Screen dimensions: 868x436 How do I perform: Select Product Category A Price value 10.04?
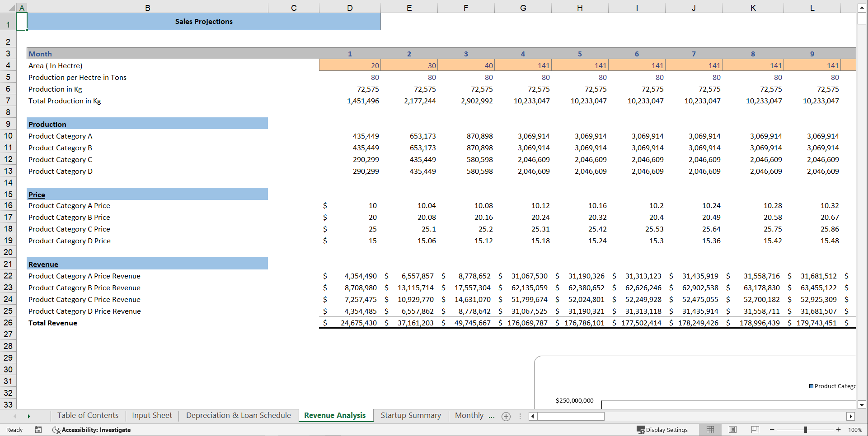[x=409, y=205]
